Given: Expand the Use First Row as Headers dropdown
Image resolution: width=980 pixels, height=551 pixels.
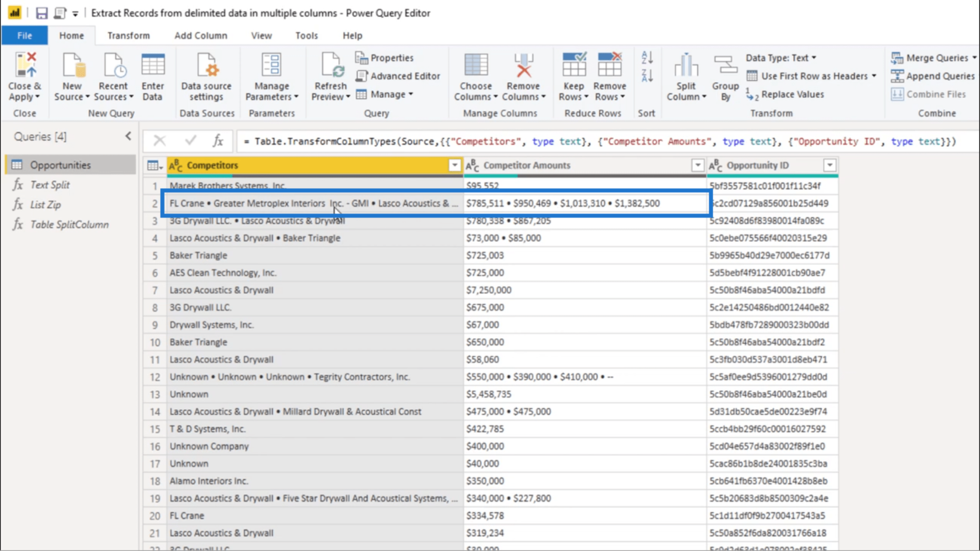Looking at the screenshot, I should pos(874,76).
